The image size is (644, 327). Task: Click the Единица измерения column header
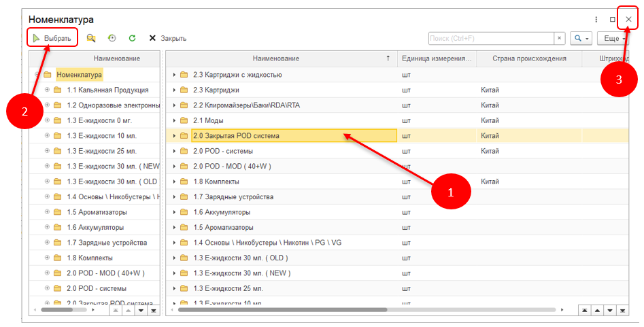point(436,58)
